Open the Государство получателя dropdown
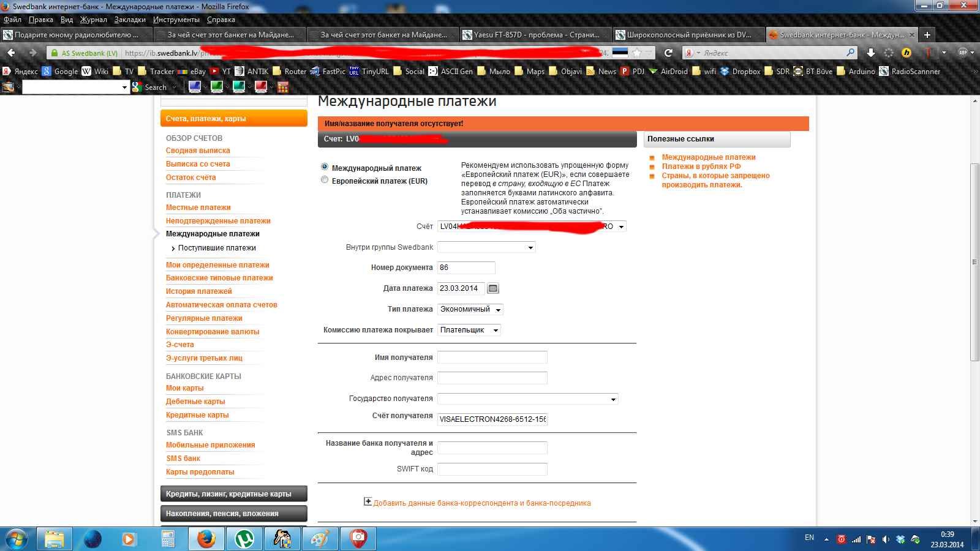980x551 pixels. point(527,399)
